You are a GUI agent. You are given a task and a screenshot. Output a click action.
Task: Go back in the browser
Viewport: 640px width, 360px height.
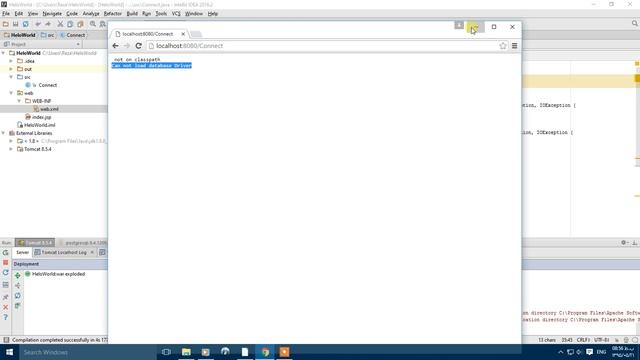[116, 46]
